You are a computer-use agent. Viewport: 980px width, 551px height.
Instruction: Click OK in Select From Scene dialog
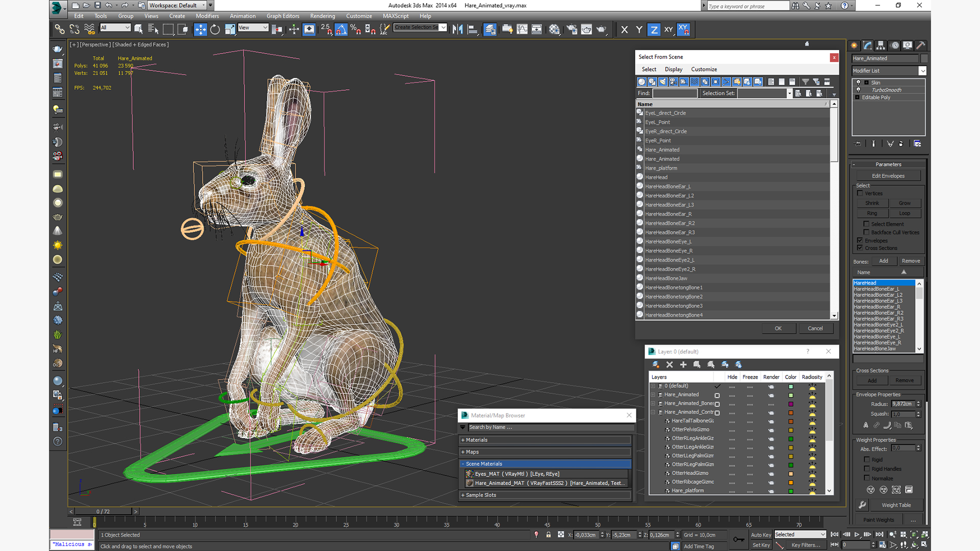pos(778,328)
